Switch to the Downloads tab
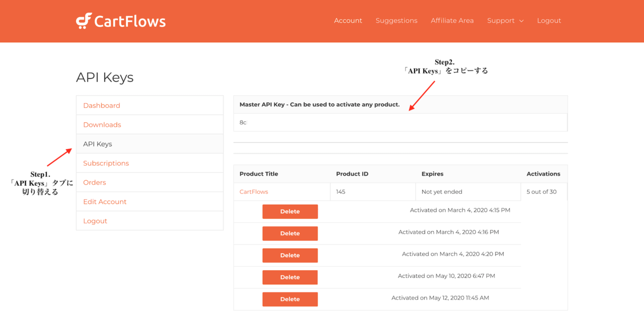The height and width of the screenshot is (315, 644). pyautogui.click(x=102, y=124)
